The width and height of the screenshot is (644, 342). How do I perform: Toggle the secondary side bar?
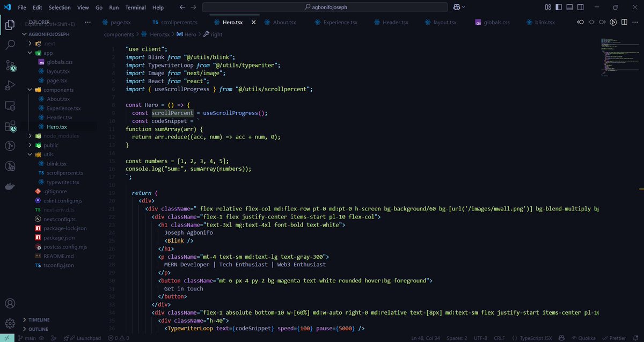[581, 7]
